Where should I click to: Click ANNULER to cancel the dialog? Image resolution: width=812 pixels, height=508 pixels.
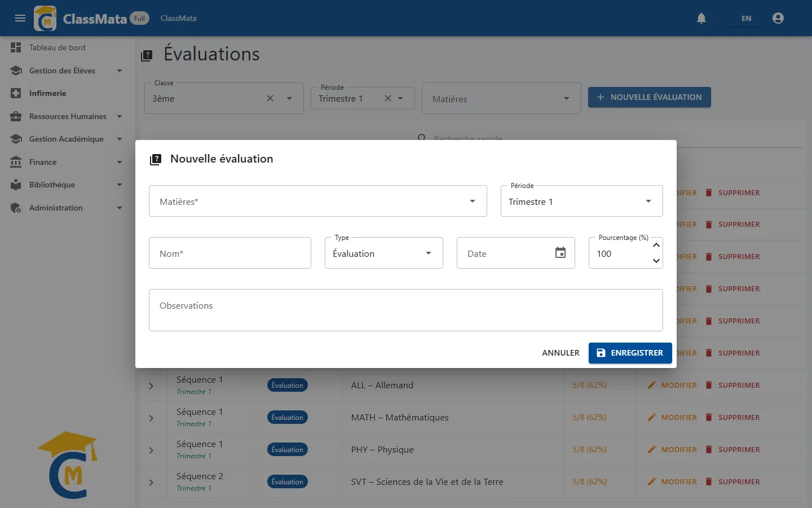(561, 353)
